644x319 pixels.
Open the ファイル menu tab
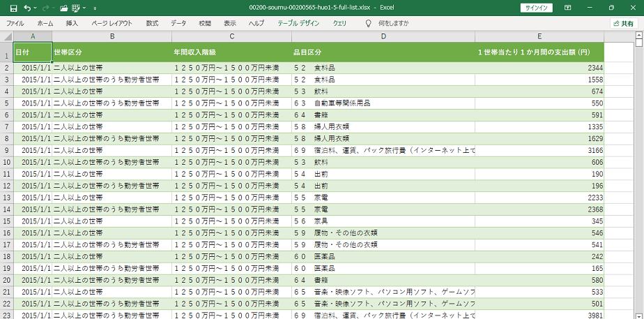click(x=15, y=23)
